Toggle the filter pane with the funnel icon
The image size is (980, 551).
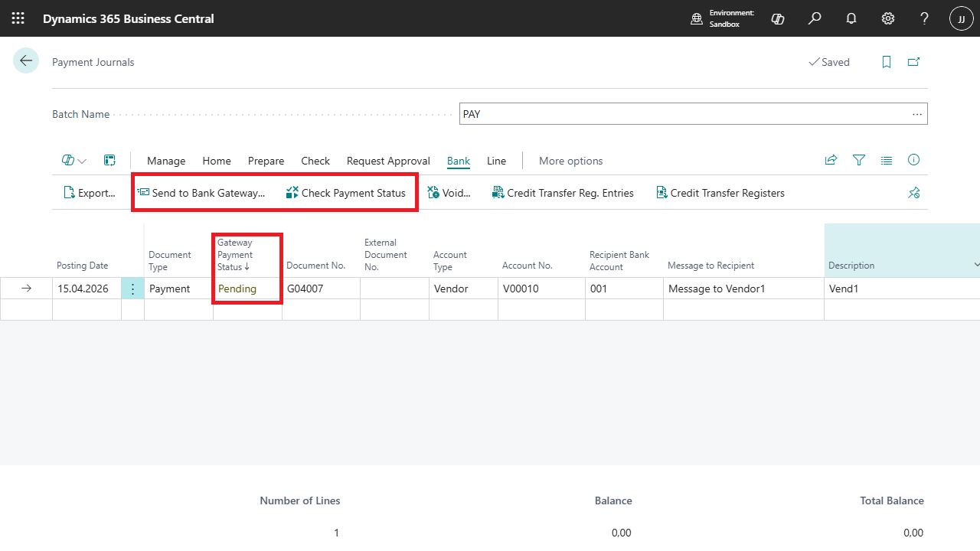858,160
